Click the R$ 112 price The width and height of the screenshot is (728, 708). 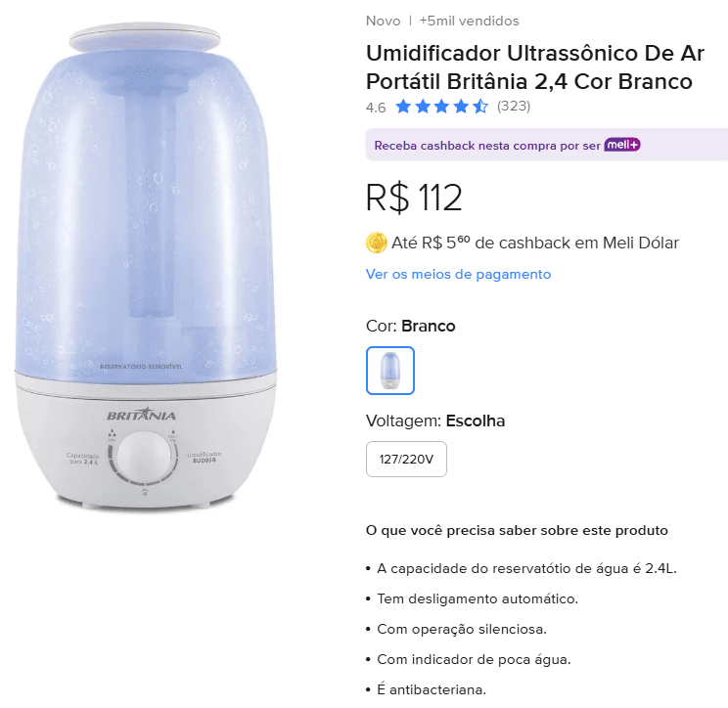(x=414, y=198)
